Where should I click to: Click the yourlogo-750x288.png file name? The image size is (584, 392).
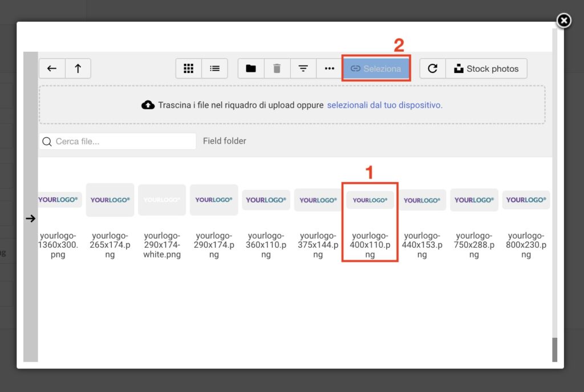pos(474,245)
